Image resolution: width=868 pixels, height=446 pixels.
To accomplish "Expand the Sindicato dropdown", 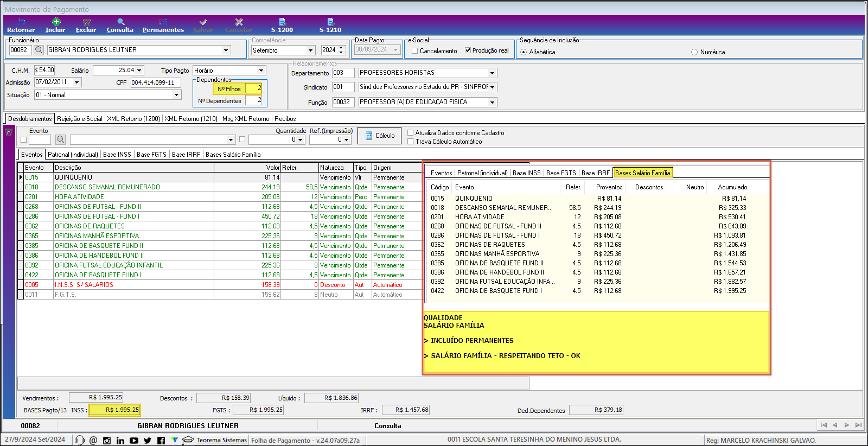I will (492, 87).
